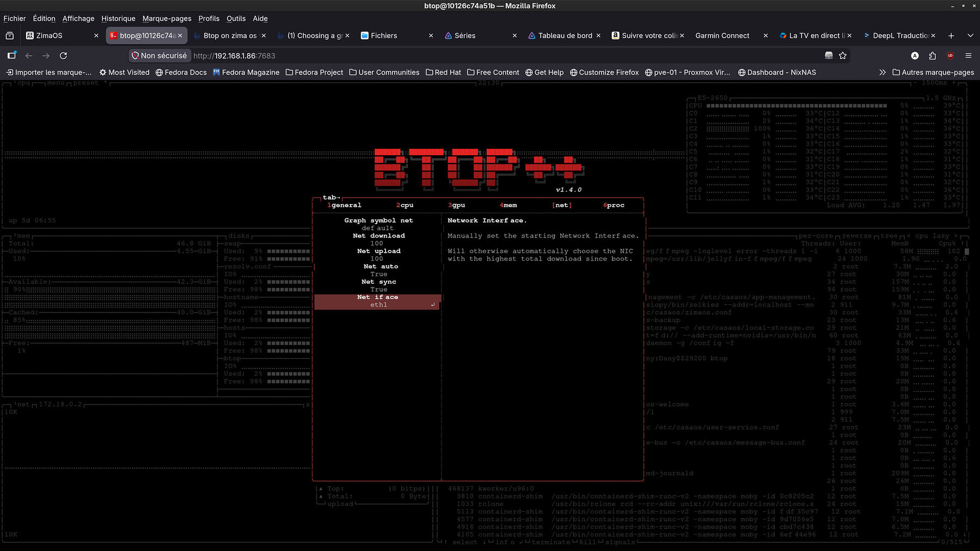Click the reader icon beside the bookmark star
The image size is (980, 551).
point(829,56)
